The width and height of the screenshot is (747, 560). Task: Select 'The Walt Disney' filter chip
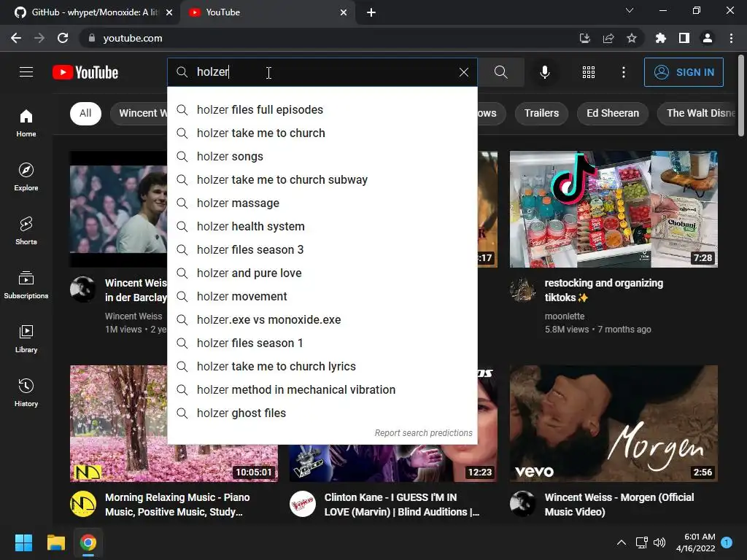697,113
